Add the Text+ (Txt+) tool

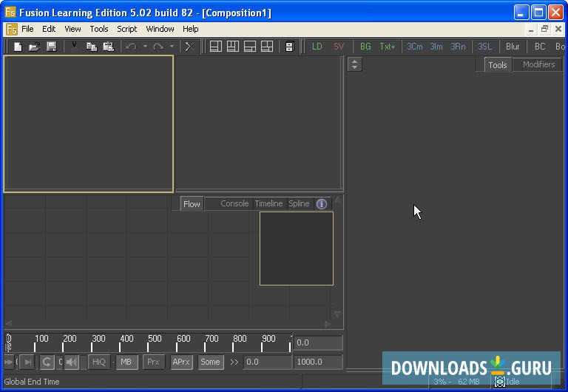coord(388,47)
